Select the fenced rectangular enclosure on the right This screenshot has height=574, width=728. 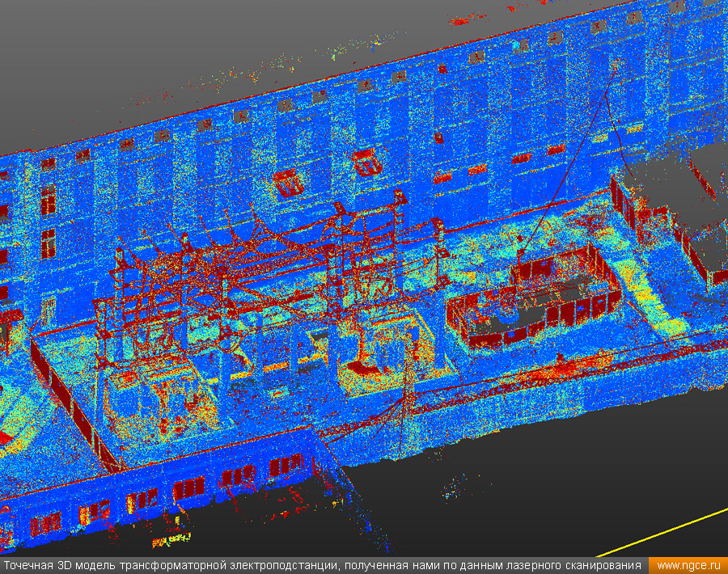click(x=534, y=299)
